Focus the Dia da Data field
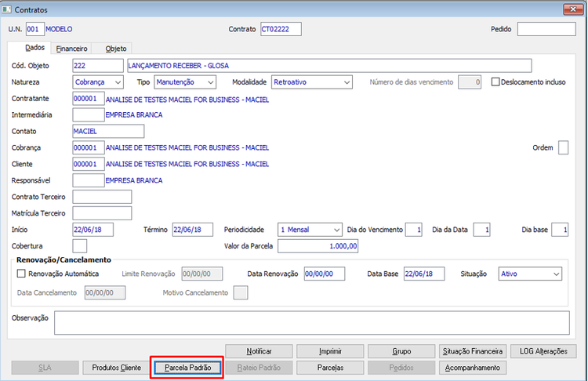 tap(482, 230)
